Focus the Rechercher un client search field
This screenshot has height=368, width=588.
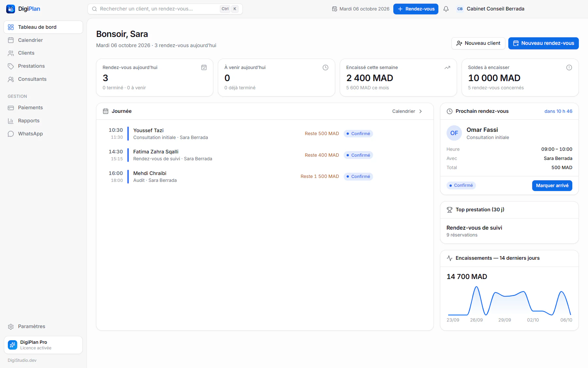coord(165,9)
